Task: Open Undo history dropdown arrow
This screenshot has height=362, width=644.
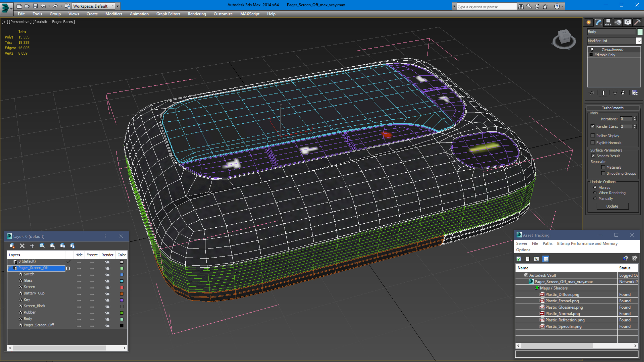Action: pos(49,6)
